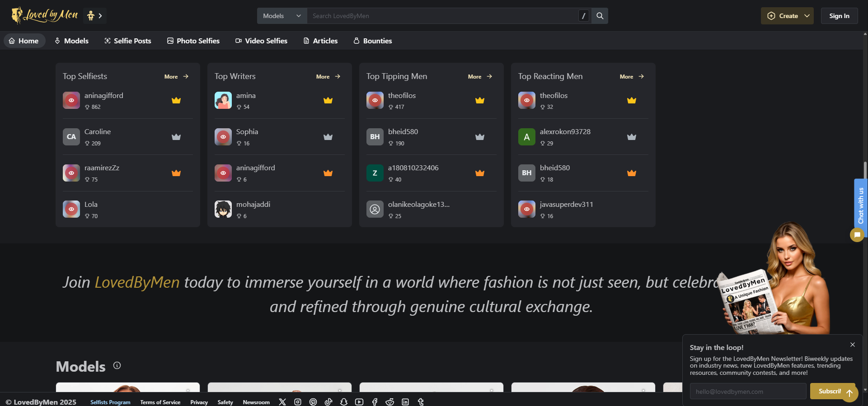This screenshot has height=406, width=868.
Task: Open olanikeolagoke13 user avatar icon
Action: pos(375,209)
